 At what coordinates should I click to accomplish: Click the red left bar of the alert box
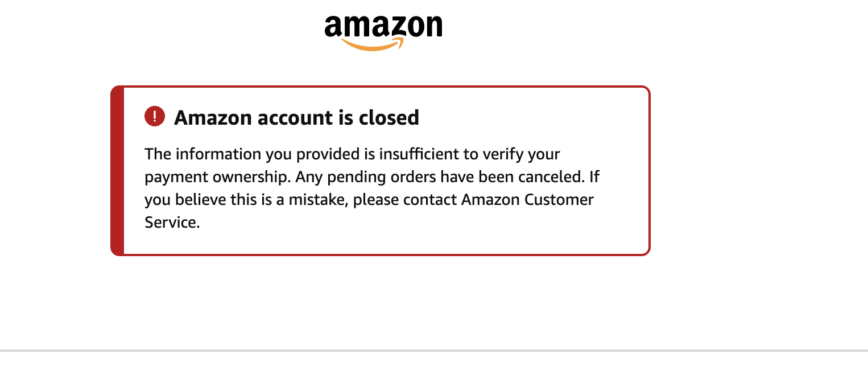click(x=117, y=171)
